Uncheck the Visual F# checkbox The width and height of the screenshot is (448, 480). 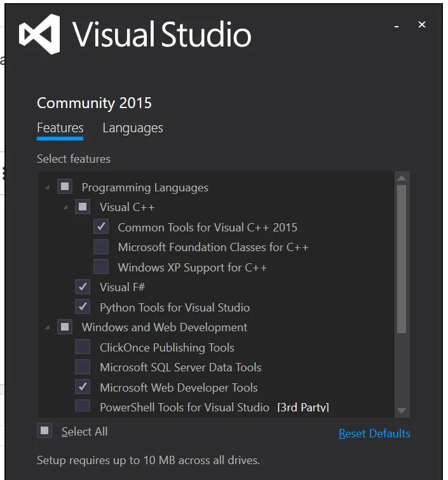[x=83, y=287]
